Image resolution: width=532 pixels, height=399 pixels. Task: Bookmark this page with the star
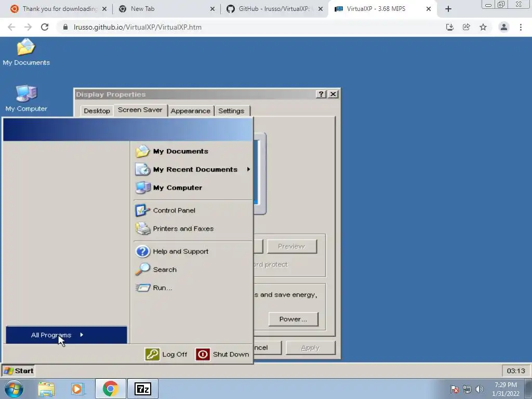click(x=483, y=27)
